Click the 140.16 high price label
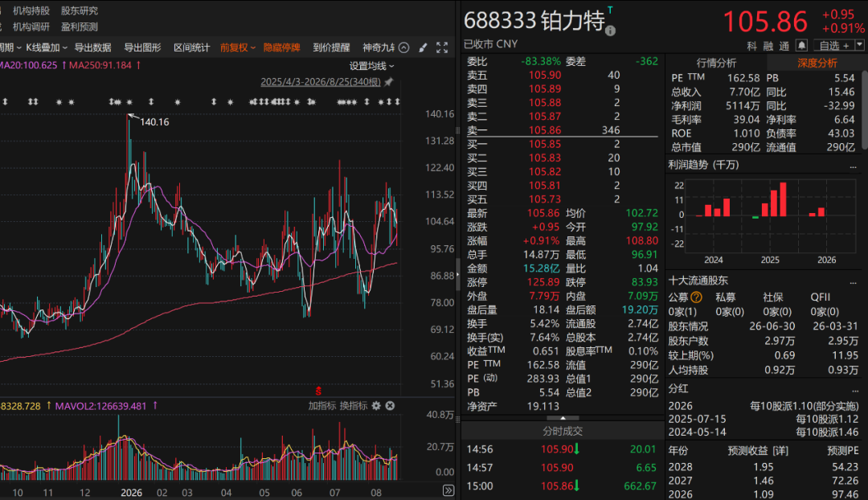The width and height of the screenshot is (868, 500). [154, 122]
